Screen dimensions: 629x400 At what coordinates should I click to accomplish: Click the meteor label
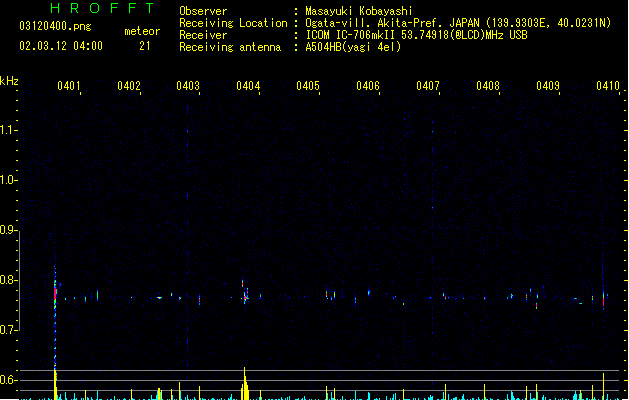(142, 31)
